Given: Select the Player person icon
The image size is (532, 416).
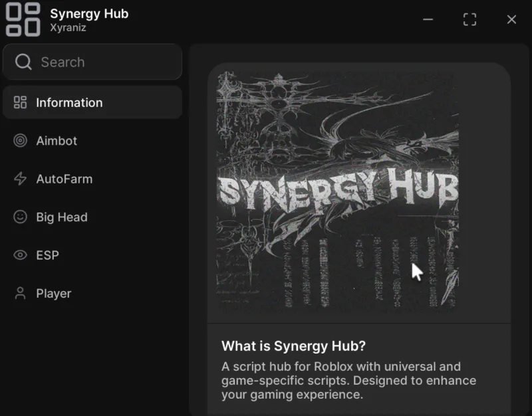Looking at the screenshot, I should (20, 293).
